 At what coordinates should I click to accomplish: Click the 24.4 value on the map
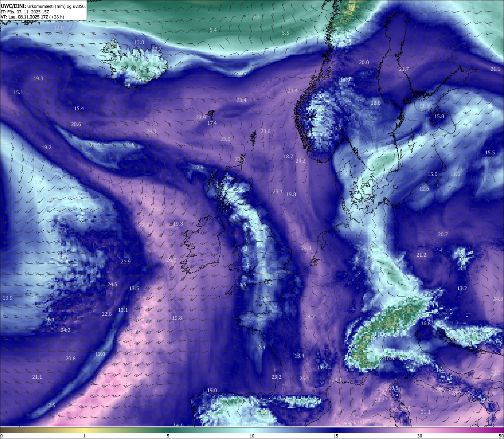pos(293,91)
